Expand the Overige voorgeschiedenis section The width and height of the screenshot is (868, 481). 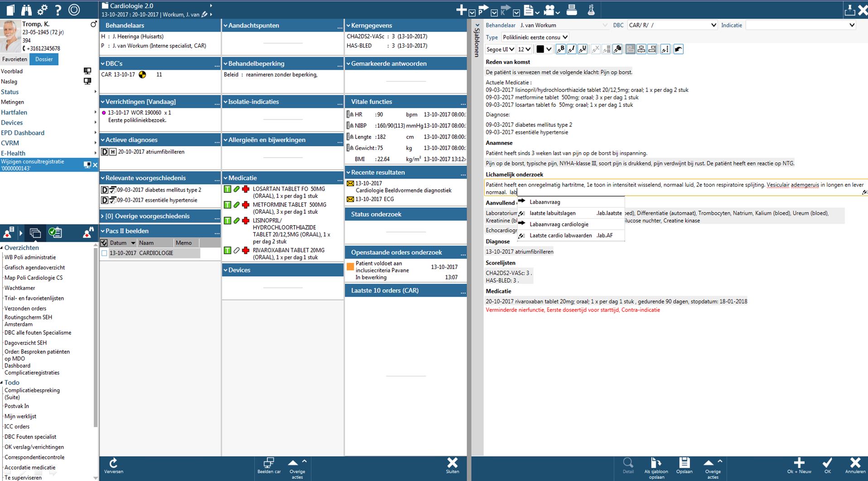(x=102, y=216)
